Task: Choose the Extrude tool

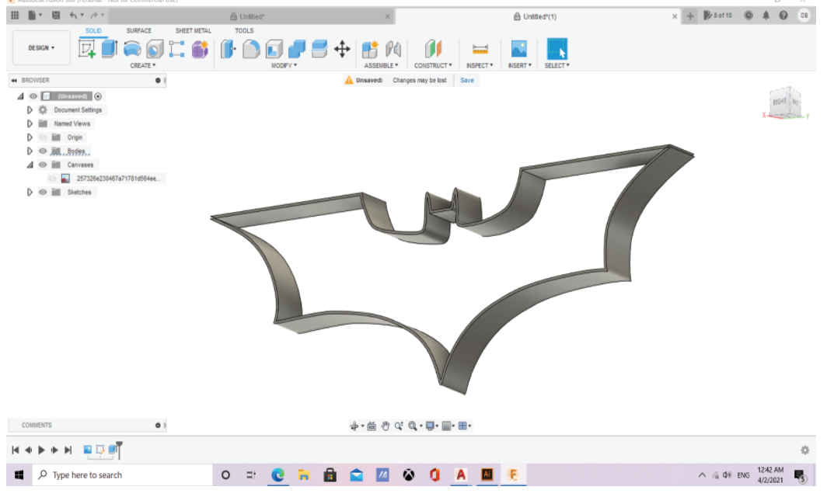Action: [110, 48]
